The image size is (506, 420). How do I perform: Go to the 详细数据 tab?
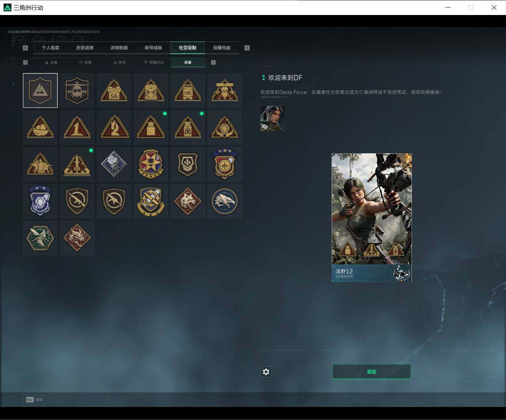pyautogui.click(x=119, y=48)
